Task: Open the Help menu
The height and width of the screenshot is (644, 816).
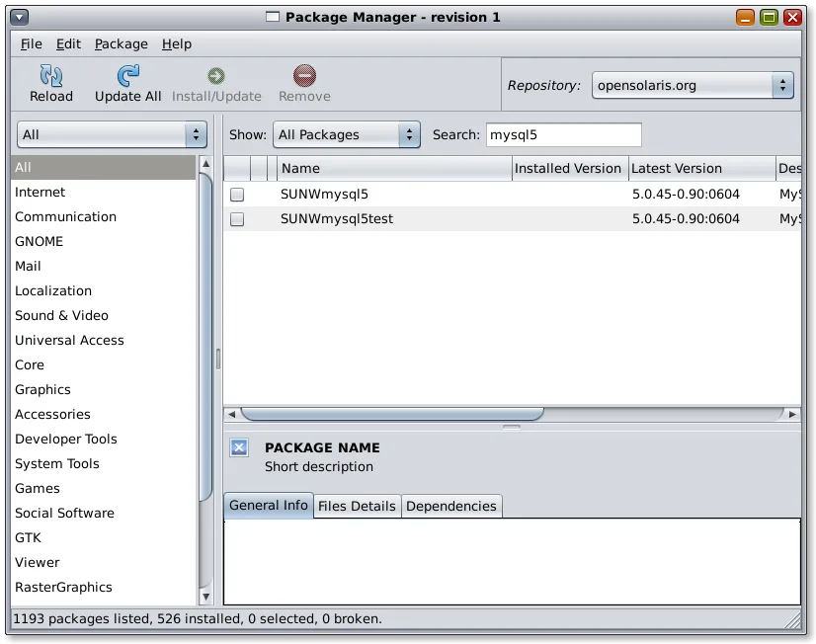Action: [x=177, y=44]
